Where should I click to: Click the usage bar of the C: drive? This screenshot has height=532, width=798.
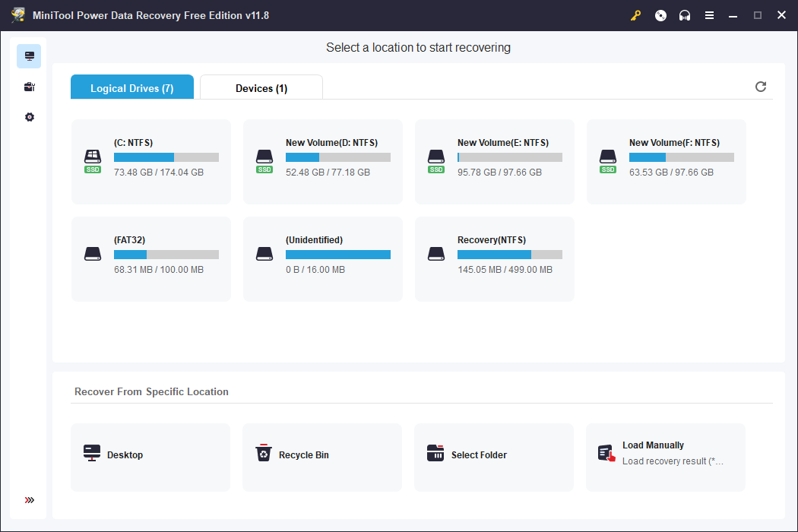166,157
